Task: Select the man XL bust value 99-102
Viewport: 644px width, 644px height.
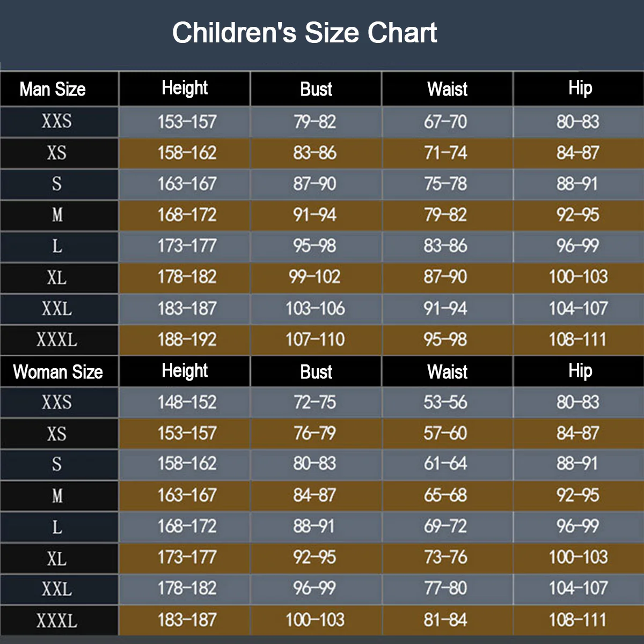Action: coord(315,277)
